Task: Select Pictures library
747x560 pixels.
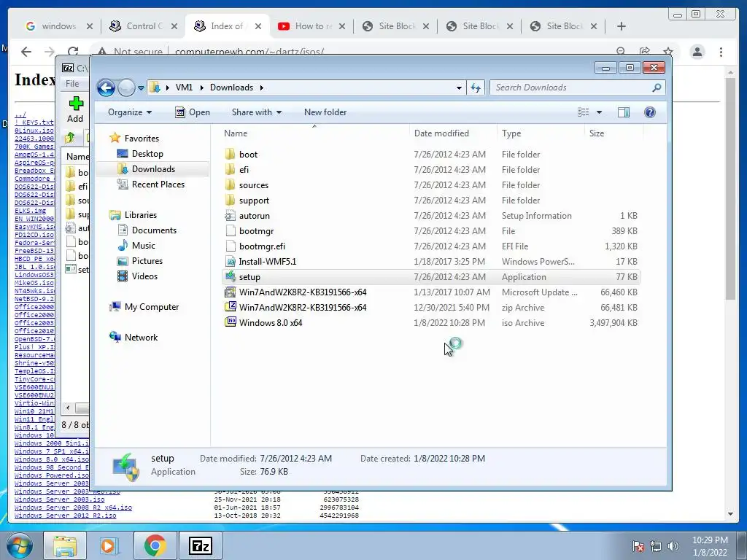Action: (x=147, y=261)
